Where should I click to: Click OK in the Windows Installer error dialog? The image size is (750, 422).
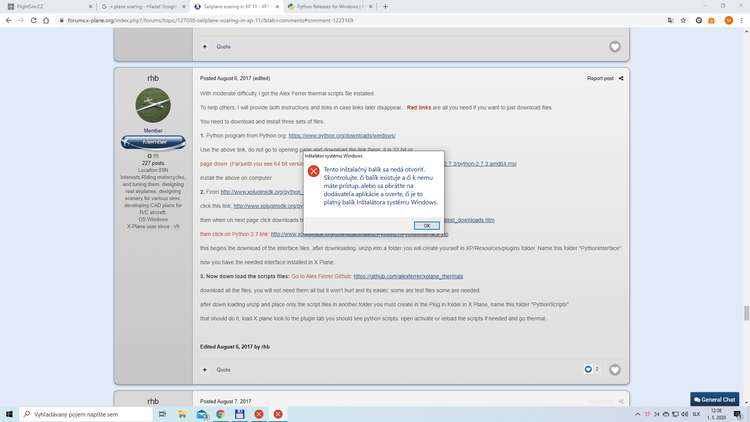click(x=427, y=225)
